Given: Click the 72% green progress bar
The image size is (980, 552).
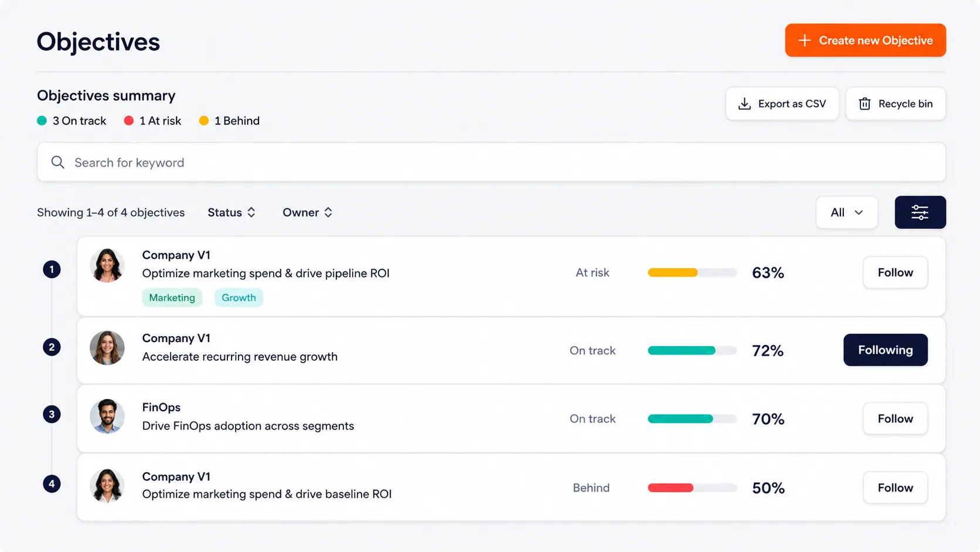Looking at the screenshot, I should [692, 350].
